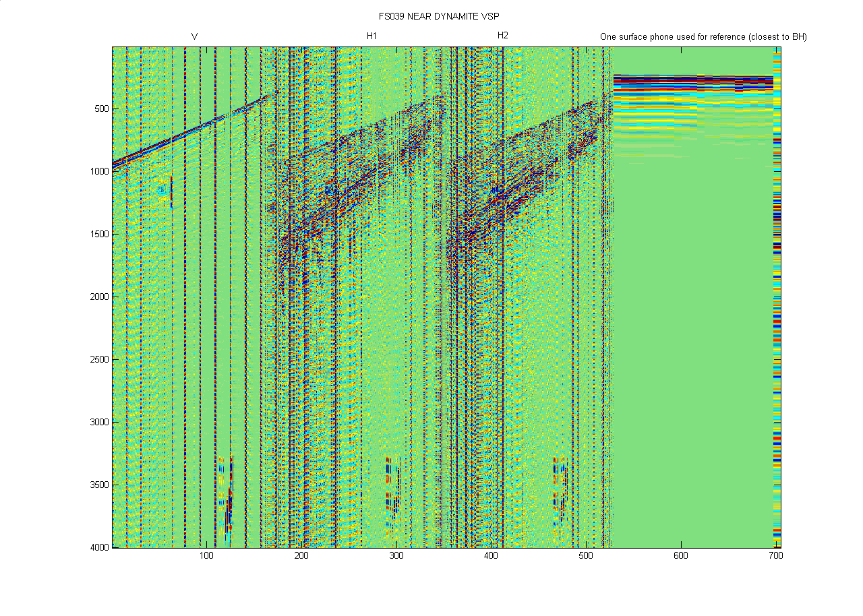Screen dimensions: 863x616
Task: Click x-axis tick label 700
Action: point(776,555)
